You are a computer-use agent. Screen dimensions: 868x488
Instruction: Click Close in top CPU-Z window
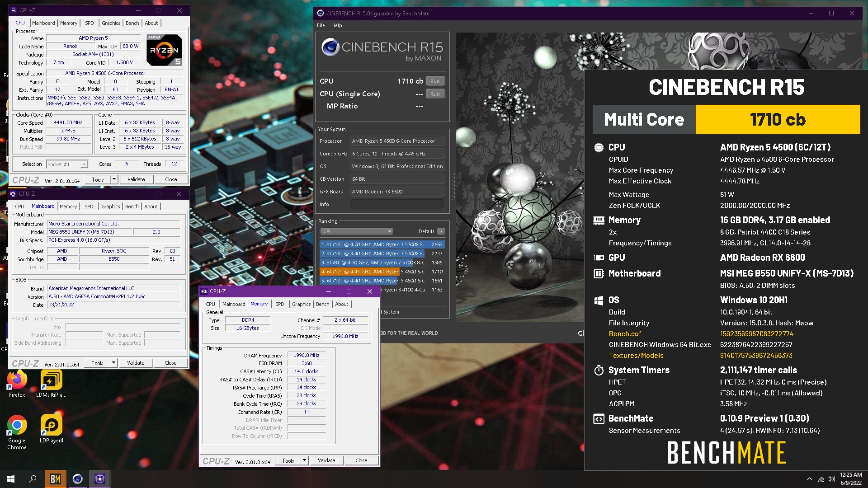171,179
